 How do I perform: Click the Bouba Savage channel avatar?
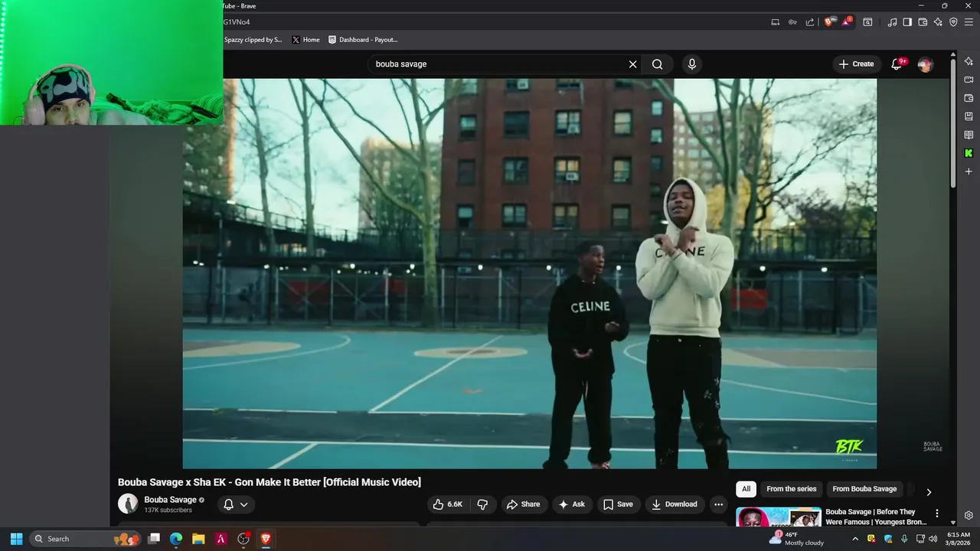point(128,504)
